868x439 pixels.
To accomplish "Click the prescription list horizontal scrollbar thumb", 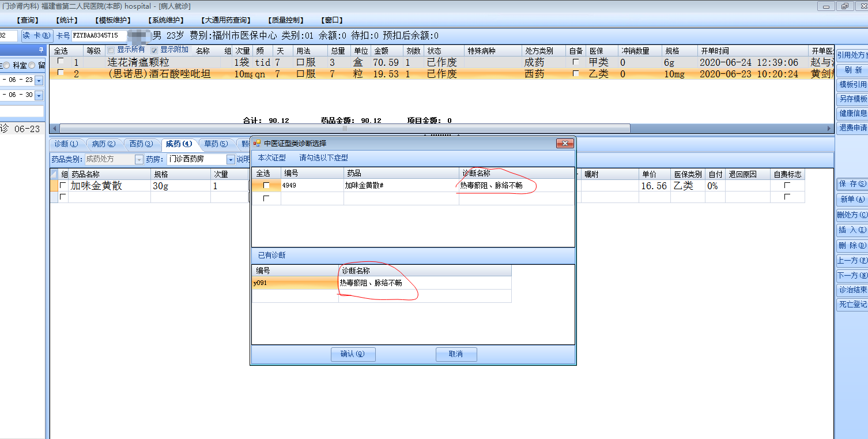I will (x=345, y=129).
